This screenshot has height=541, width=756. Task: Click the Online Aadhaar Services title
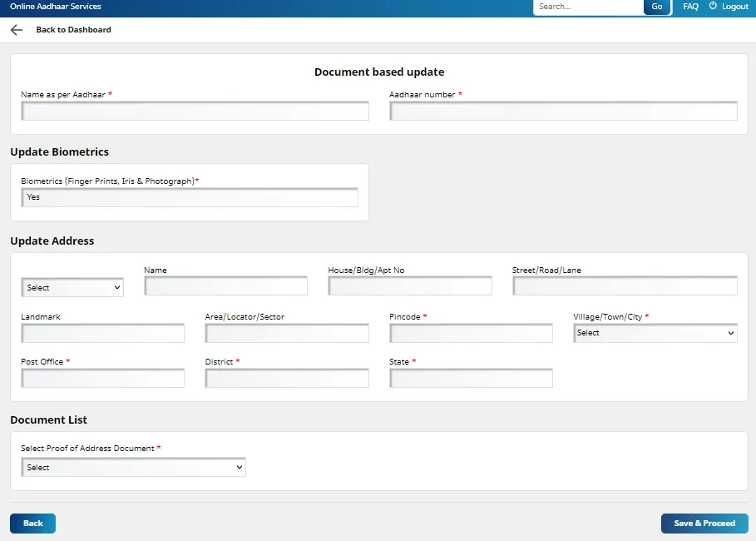(x=56, y=7)
